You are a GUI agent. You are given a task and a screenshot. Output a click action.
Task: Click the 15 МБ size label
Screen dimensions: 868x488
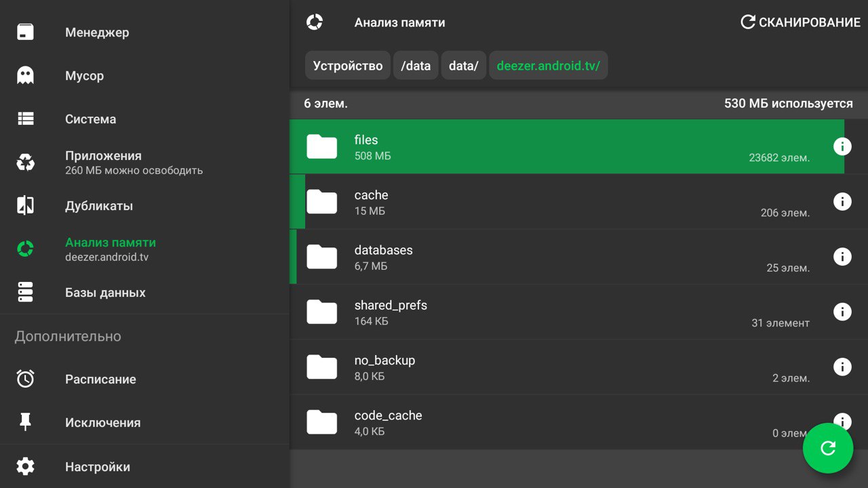pos(370,211)
